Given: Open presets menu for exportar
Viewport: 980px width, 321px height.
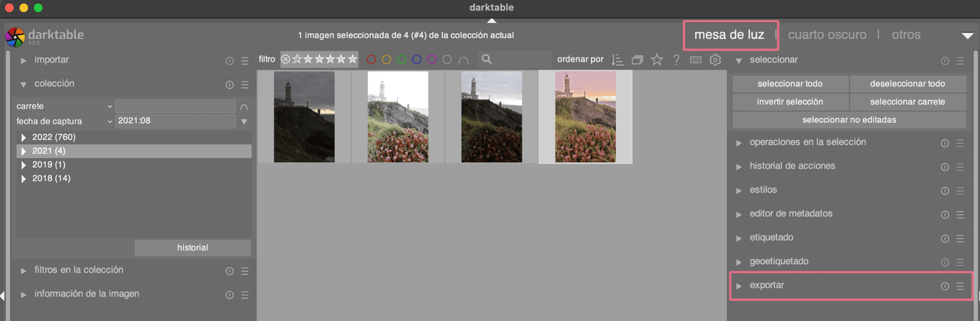Looking at the screenshot, I should coord(960,287).
